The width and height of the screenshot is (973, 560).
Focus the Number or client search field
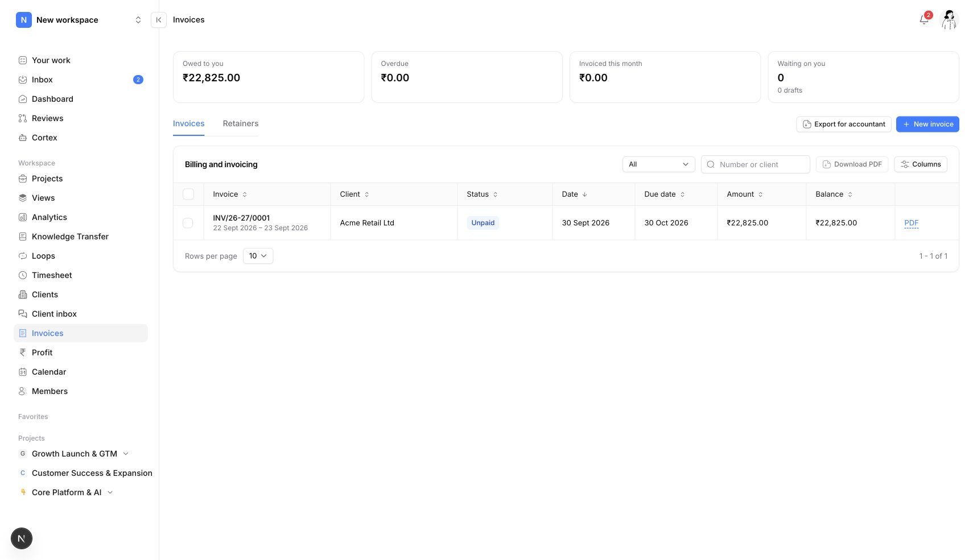point(755,164)
